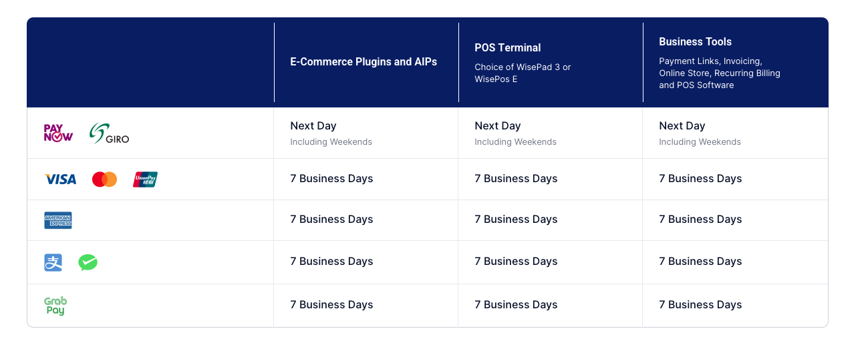This screenshot has width=868, height=347.
Task: Click the American Express logo
Action: coord(58,220)
